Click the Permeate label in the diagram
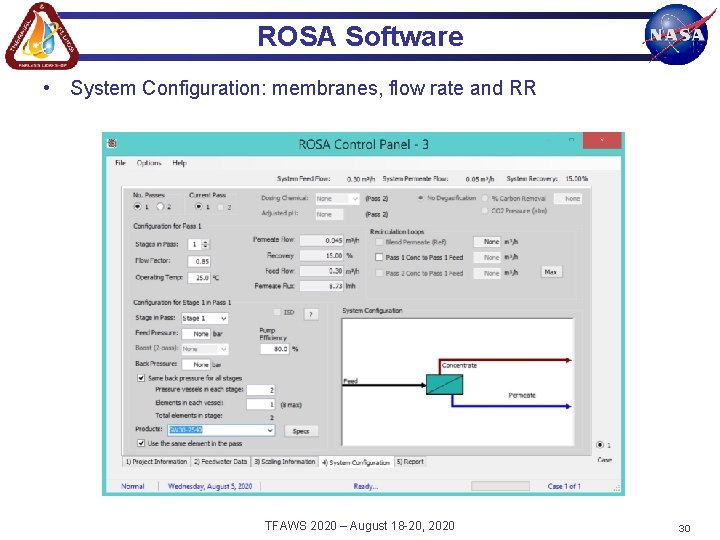Viewport: 720px width, 540px height. pos(522,395)
